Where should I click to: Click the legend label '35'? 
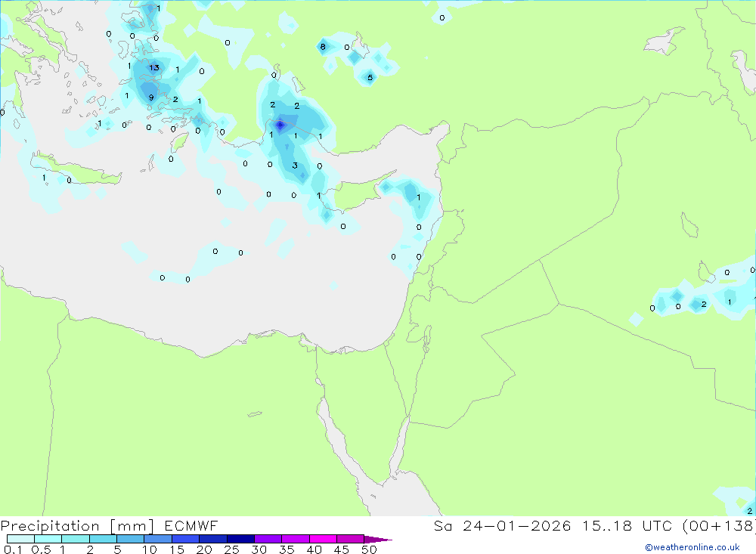pos(287,549)
